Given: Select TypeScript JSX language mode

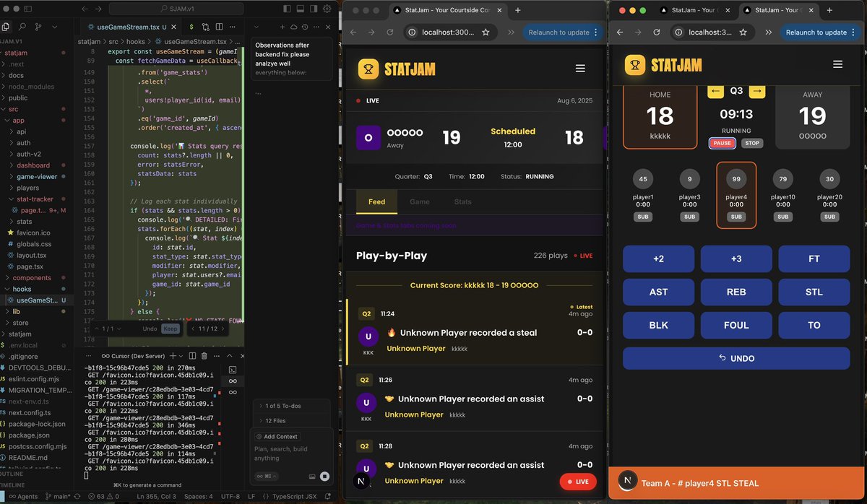Looking at the screenshot, I should point(294,497).
